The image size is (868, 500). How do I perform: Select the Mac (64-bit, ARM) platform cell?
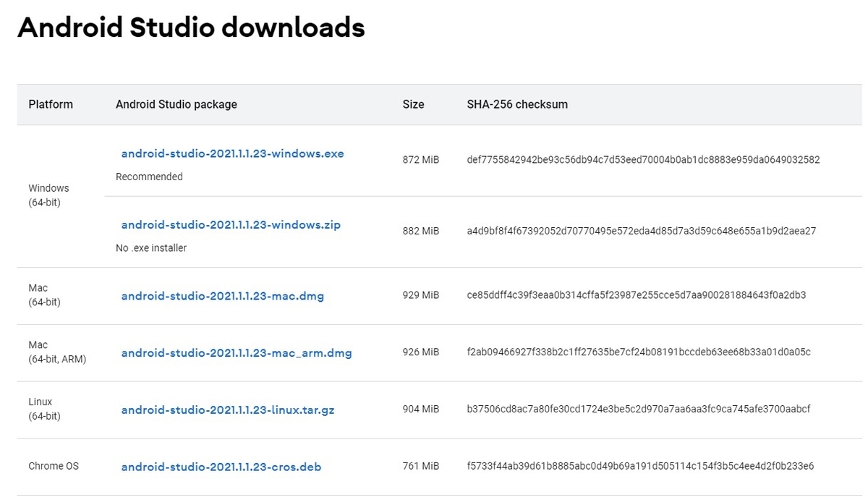pyautogui.click(x=57, y=352)
